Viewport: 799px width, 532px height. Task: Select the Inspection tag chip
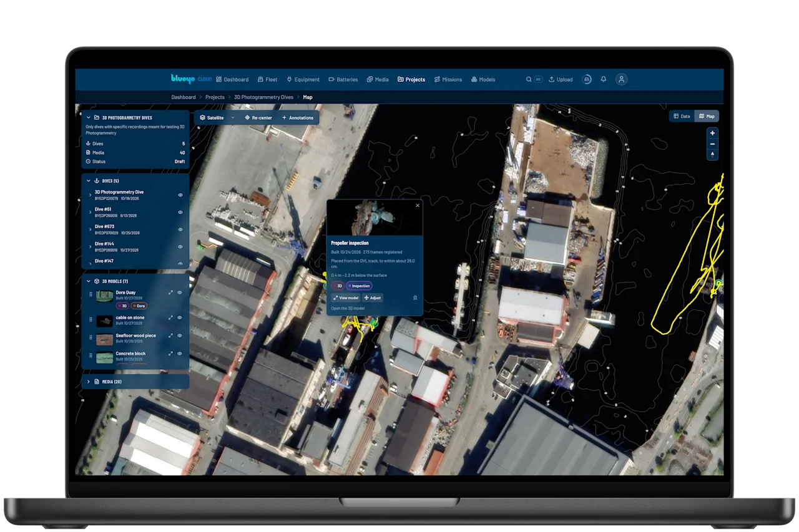pyautogui.click(x=359, y=286)
